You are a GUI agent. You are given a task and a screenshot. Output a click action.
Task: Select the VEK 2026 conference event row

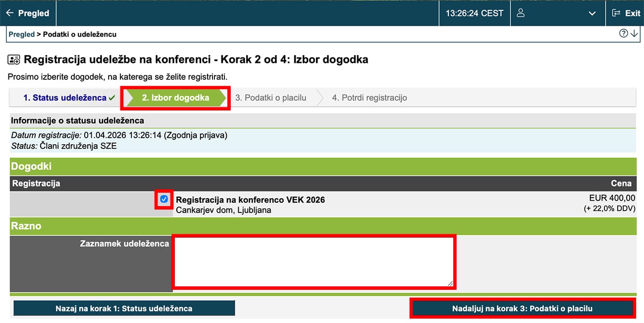coord(250,200)
